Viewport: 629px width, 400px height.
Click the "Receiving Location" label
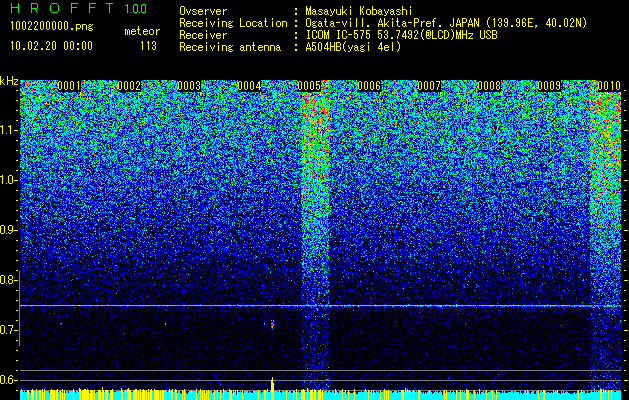(233, 24)
